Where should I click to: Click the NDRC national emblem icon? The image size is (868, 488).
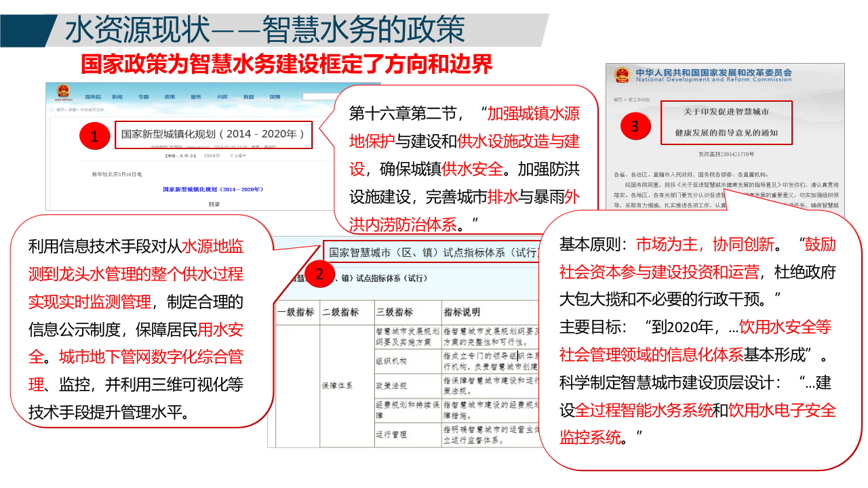pos(622,75)
